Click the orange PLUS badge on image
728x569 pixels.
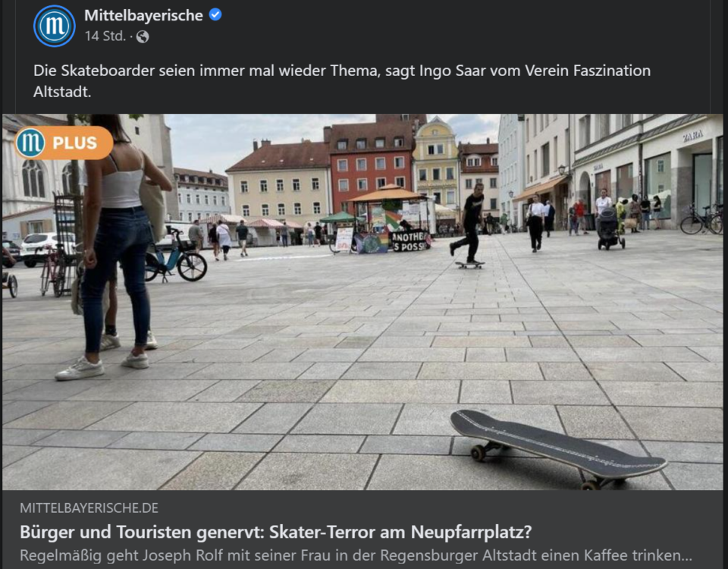(x=64, y=143)
